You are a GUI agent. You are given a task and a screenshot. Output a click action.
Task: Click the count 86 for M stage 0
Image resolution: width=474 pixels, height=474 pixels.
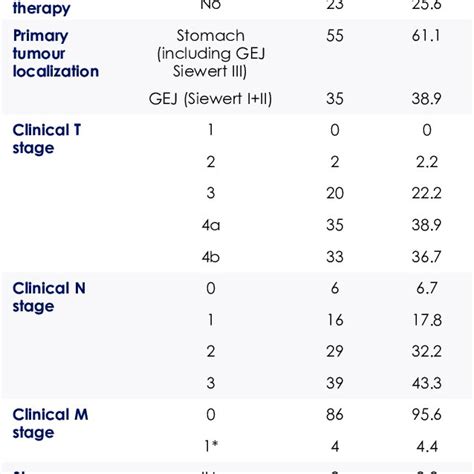coord(335,415)
